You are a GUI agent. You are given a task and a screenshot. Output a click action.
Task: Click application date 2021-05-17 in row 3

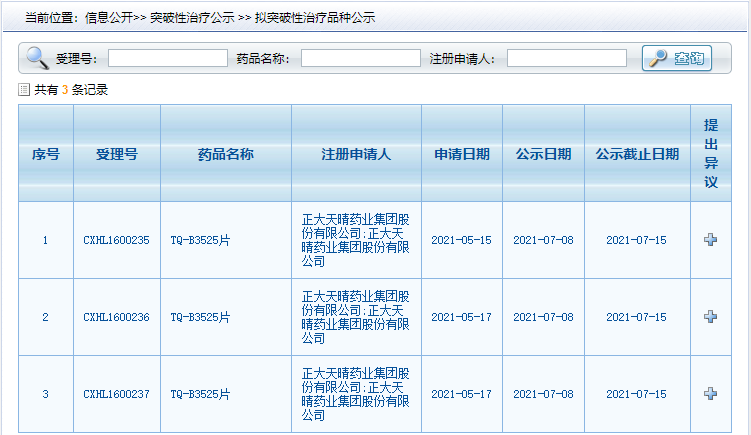461,394
